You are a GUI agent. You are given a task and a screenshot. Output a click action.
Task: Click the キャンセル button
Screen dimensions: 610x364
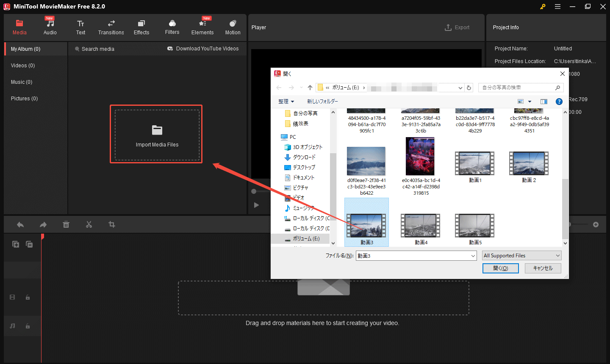543,268
